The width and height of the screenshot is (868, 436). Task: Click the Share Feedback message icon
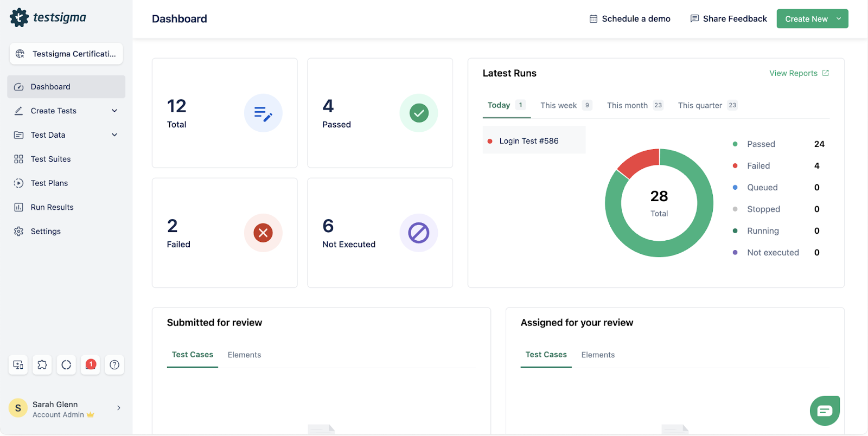pos(694,19)
